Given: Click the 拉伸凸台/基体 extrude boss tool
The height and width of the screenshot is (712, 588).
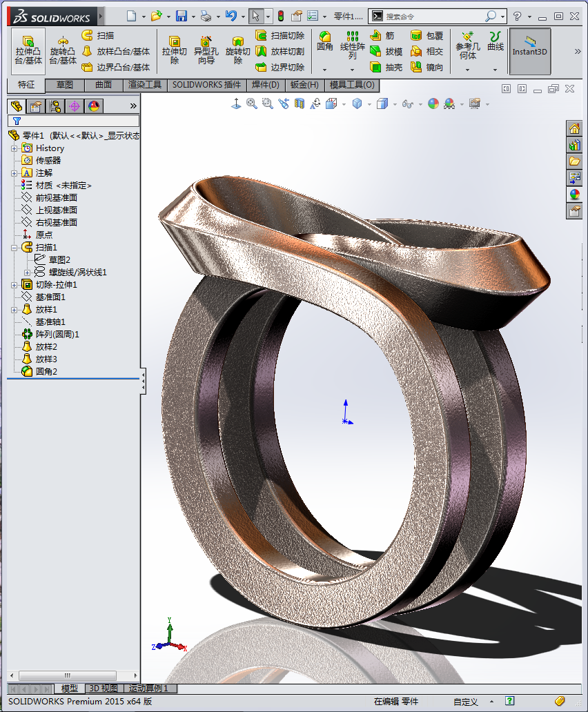Looking at the screenshot, I should tap(28, 51).
